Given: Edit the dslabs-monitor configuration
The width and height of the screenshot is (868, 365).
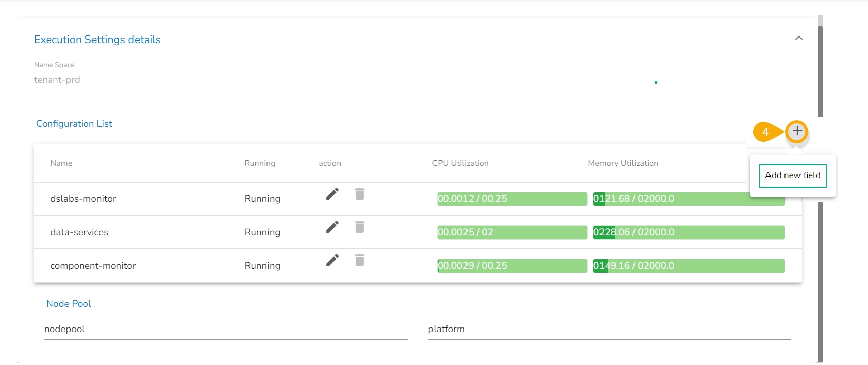Looking at the screenshot, I should click(332, 194).
